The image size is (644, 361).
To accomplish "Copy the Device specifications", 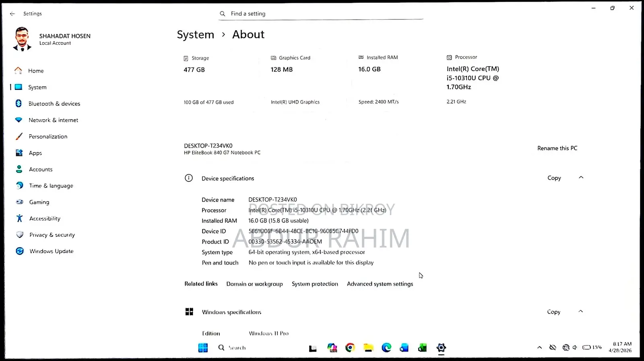I will click(554, 178).
